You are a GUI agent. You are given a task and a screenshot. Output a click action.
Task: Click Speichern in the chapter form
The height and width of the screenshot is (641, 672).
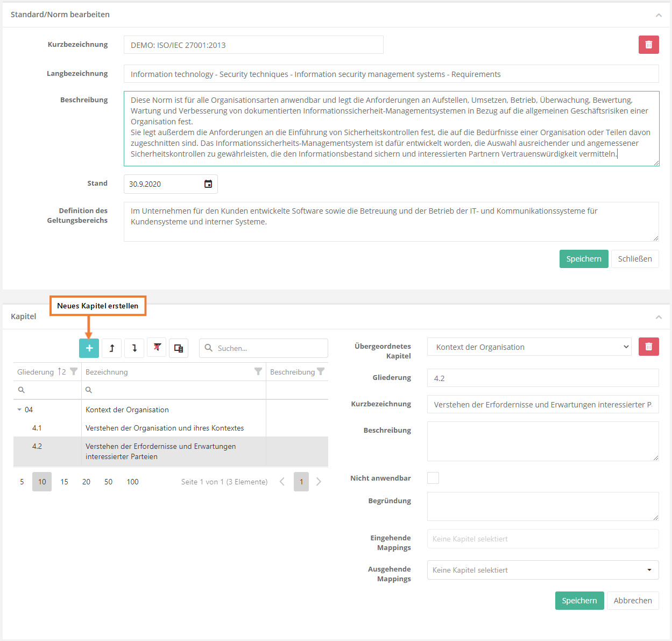tap(579, 601)
